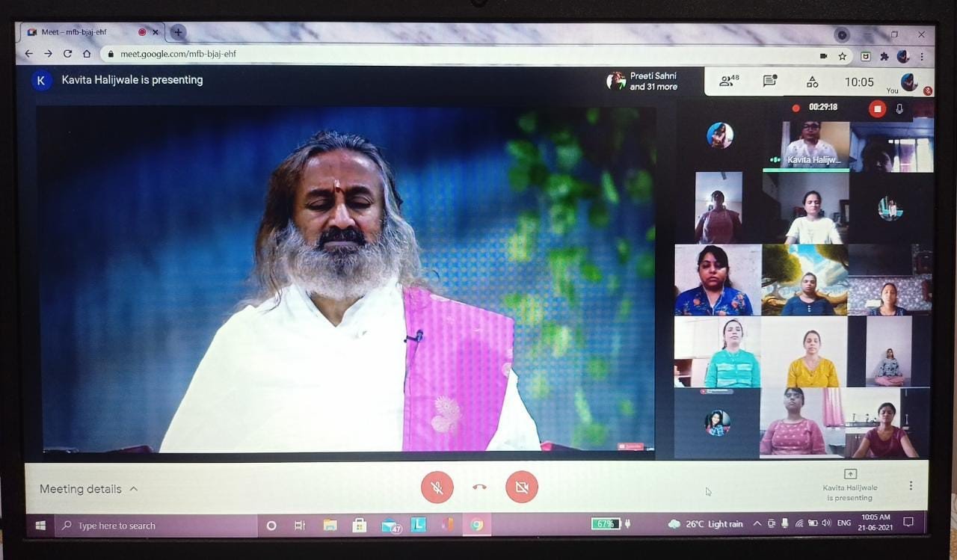
Task: Open the Mail app with 47 badge
Action: [x=390, y=526]
